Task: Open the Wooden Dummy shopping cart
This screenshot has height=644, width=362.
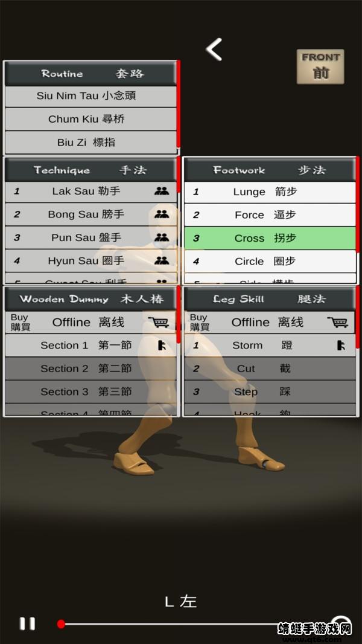Action: pyautogui.click(x=158, y=323)
